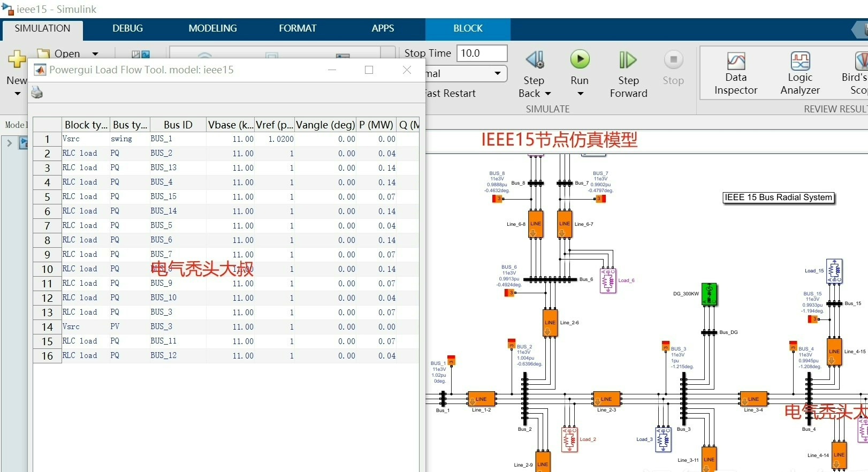This screenshot has width=868, height=472.
Task: Click the Bus_1 busbar block
Action: pos(443,399)
